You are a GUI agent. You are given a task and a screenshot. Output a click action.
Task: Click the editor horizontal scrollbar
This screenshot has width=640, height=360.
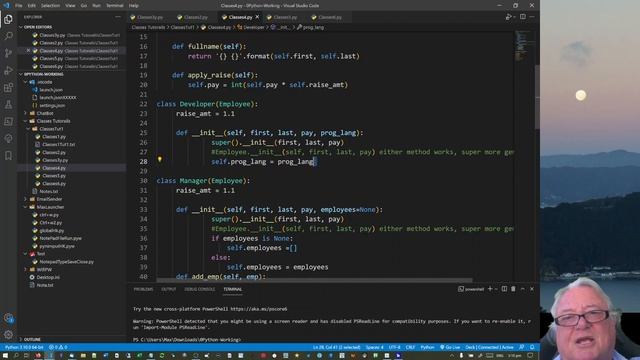pyautogui.click(x=314, y=280)
